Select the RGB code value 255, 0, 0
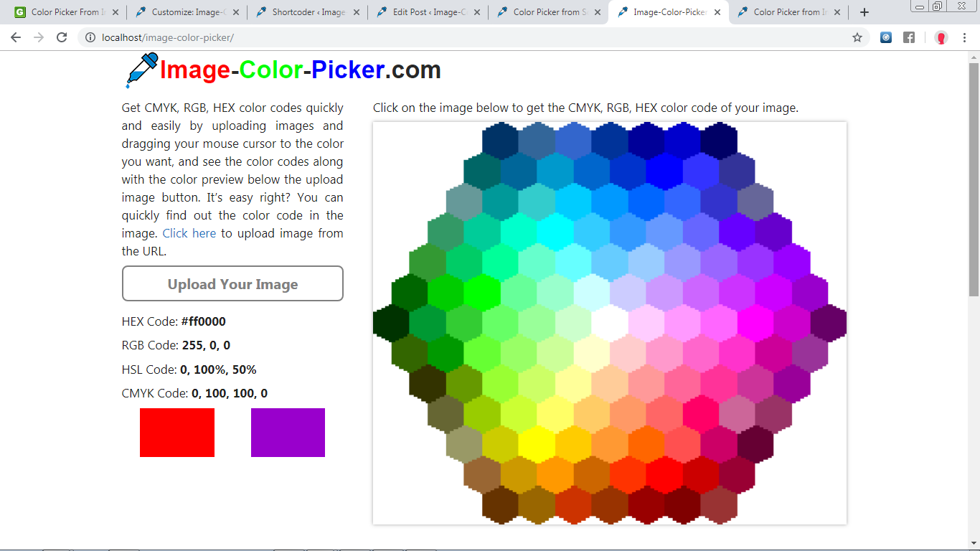 pyautogui.click(x=206, y=345)
